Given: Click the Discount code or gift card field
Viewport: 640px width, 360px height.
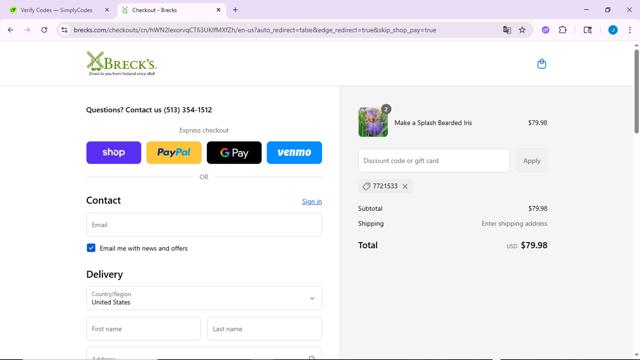Looking at the screenshot, I should (434, 161).
